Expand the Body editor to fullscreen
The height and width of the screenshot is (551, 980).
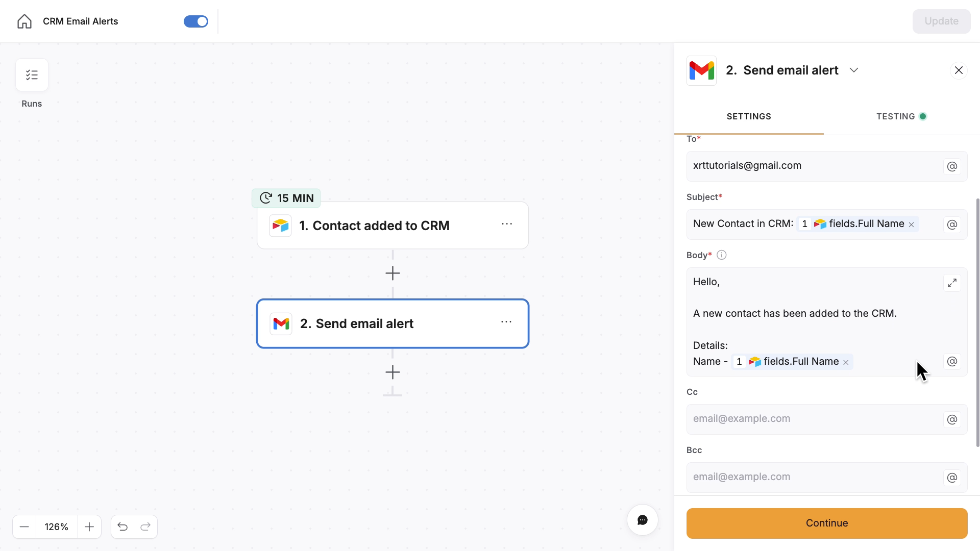tap(951, 283)
